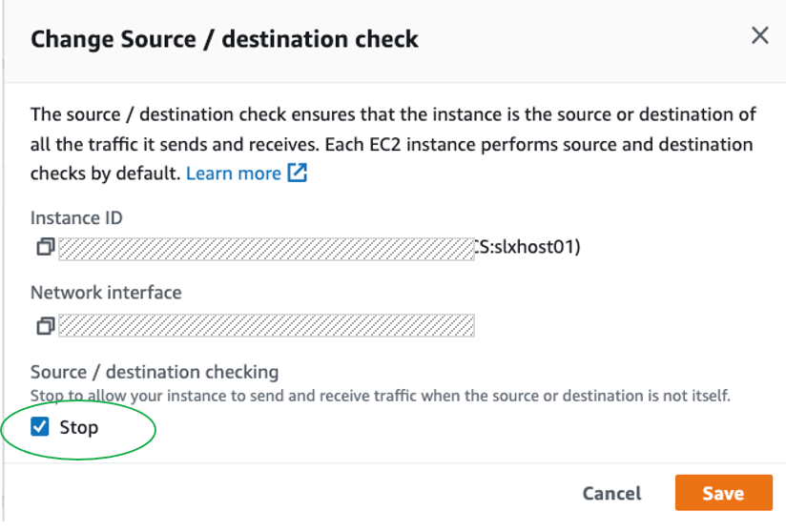
Task: Click the helper text below checking heading
Action: [x=380, y=395]
